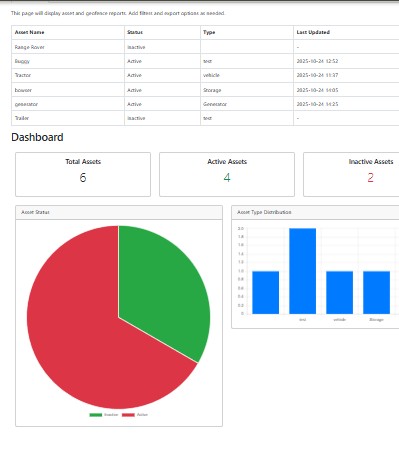Select the Trailer asset name
Viewport: 399px width, 461px height.
(22, 118)
